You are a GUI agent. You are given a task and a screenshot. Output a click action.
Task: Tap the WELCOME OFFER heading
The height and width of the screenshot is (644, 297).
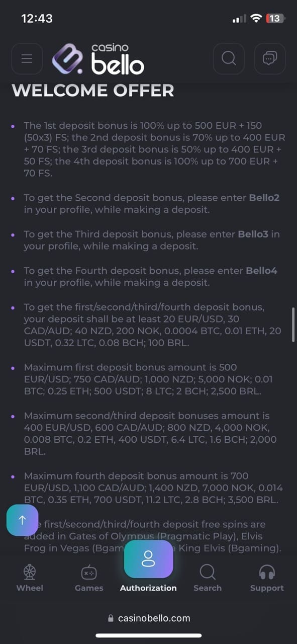93,91
